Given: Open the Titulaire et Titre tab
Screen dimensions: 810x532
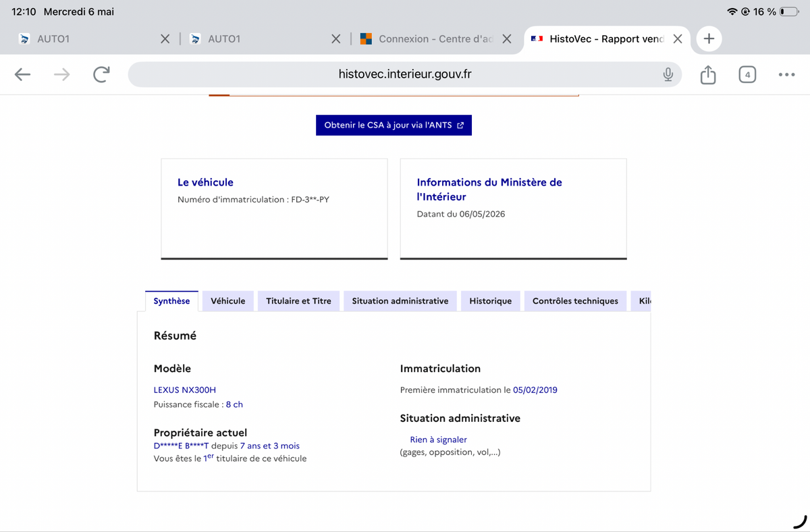Looking at the screenshot, I should click(298, 301).
